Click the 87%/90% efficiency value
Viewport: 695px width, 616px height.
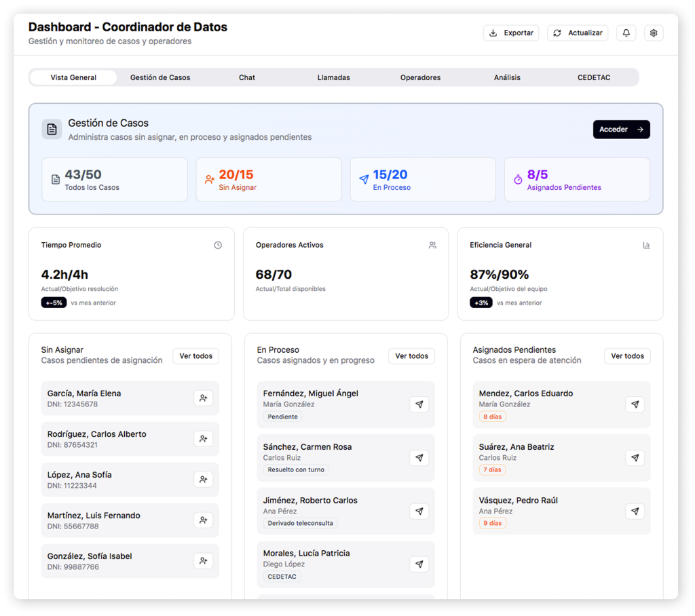tap(500, 275)
